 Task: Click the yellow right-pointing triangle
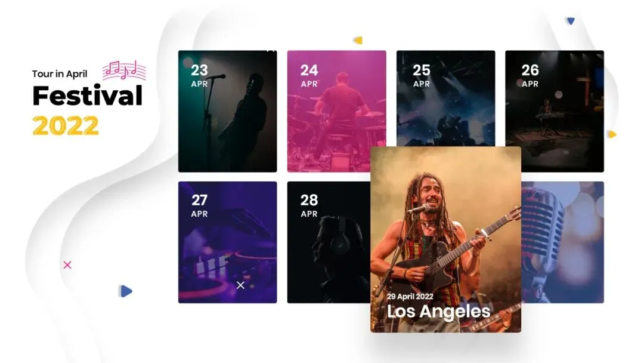[612, 134]
